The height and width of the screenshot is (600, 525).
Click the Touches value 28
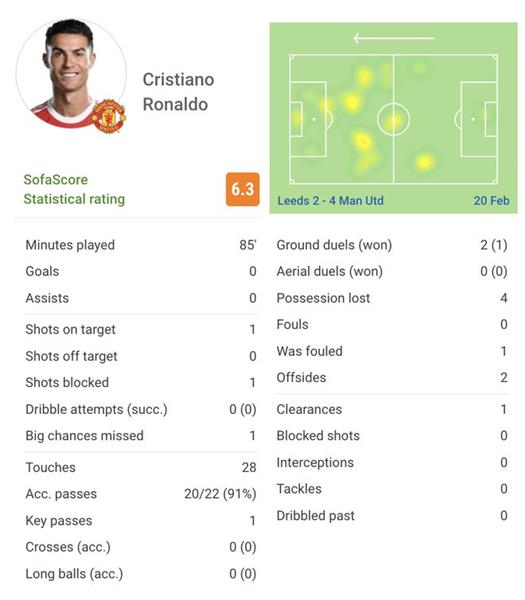(249, 467)
